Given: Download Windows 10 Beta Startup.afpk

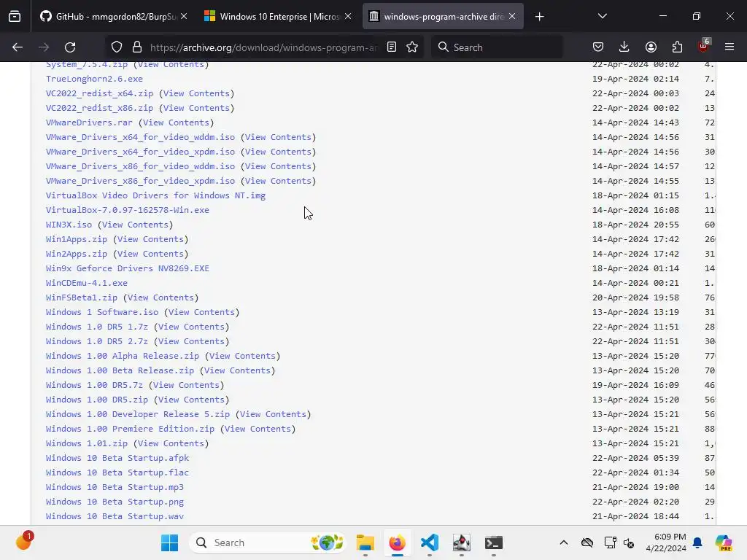Looking at the screenshot, I should 117,458.
